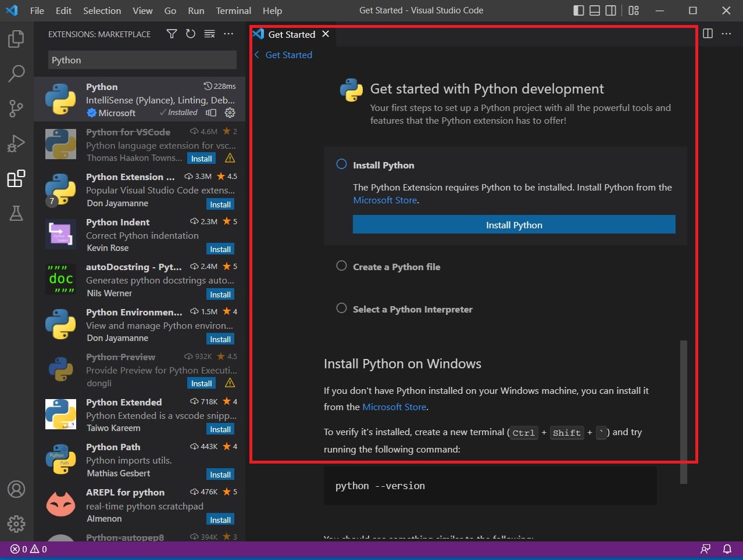Image resolution: width=743 pixels, height=560 pixels.
Task: Click the extensions search field with Python
Action: tap(142, 60)
